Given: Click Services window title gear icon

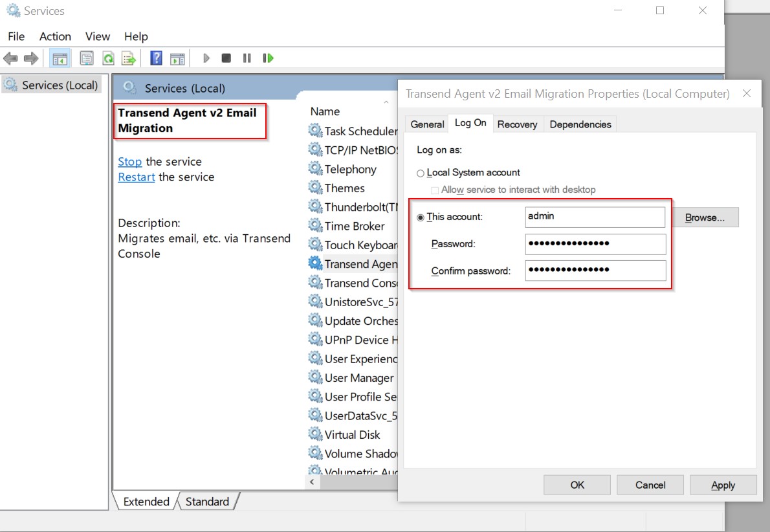Looking at the screenshot, I should tap(13, 10).
